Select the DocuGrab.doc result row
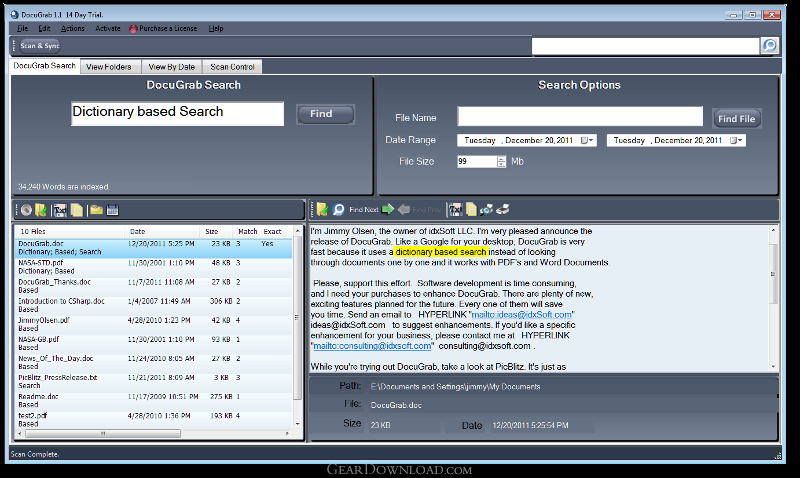Viewport: 800px width, 478px height. 154,248
